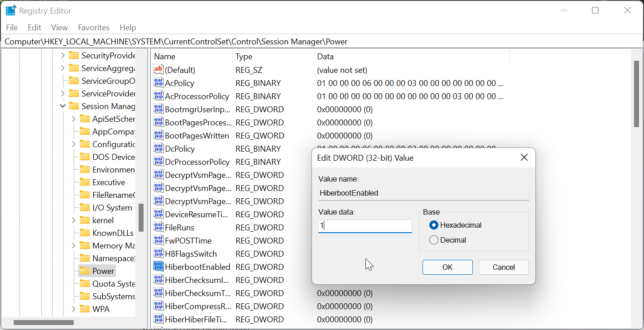
Task: Open the Favorites menu
Action: [x=93, y=27]
